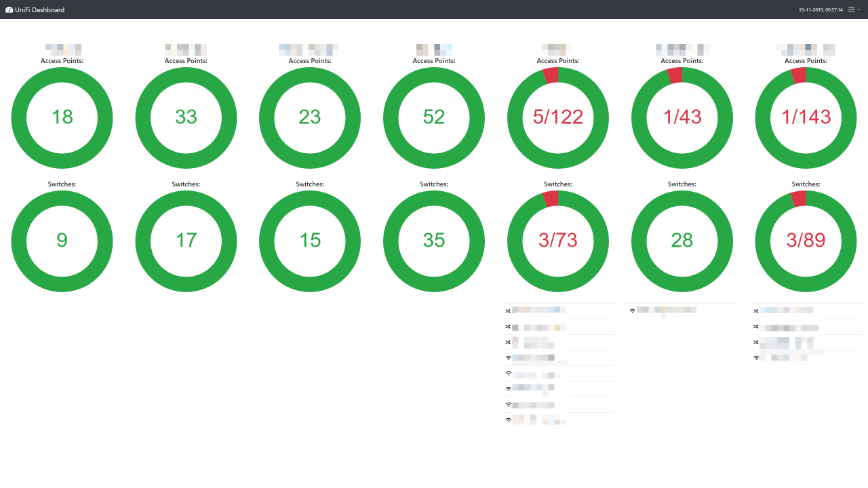Click the 3/89 switches counter
Screen dimensions: 868x488
click(806, 241)
